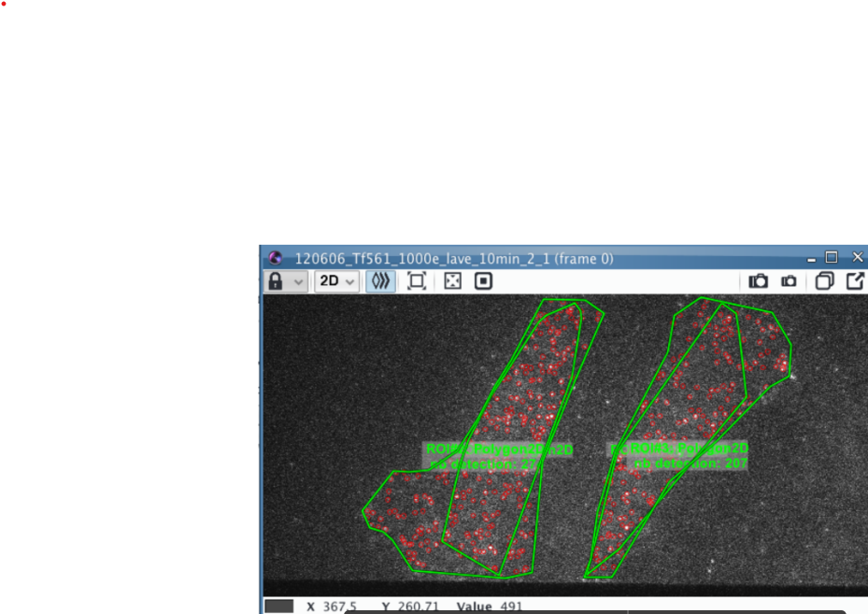Viewport: 868px width, 614px height.
Task: Minimize the image viewer window
Action: [811, 258]
